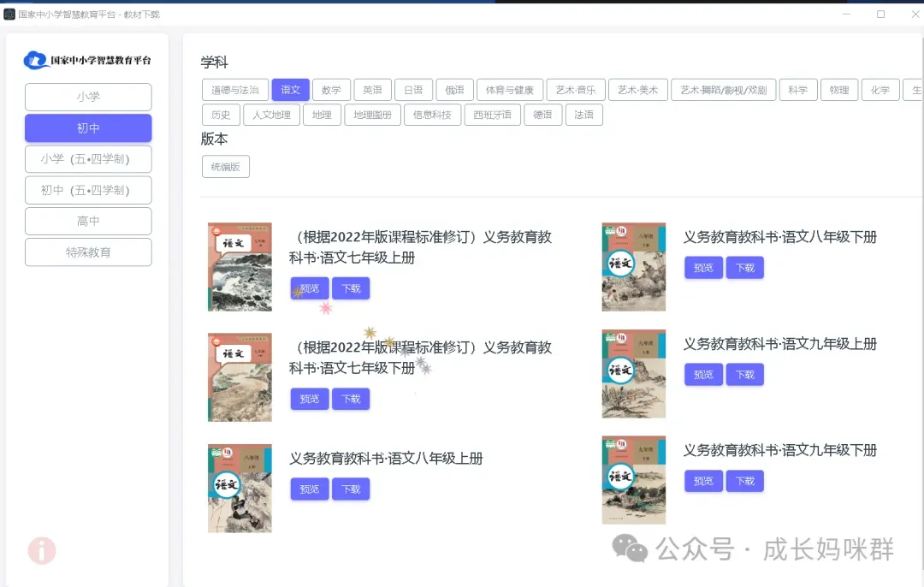This screenshot has height=587, width=924.
Task: Choose 人文地理 subject
Action: [x=272, y=115]
